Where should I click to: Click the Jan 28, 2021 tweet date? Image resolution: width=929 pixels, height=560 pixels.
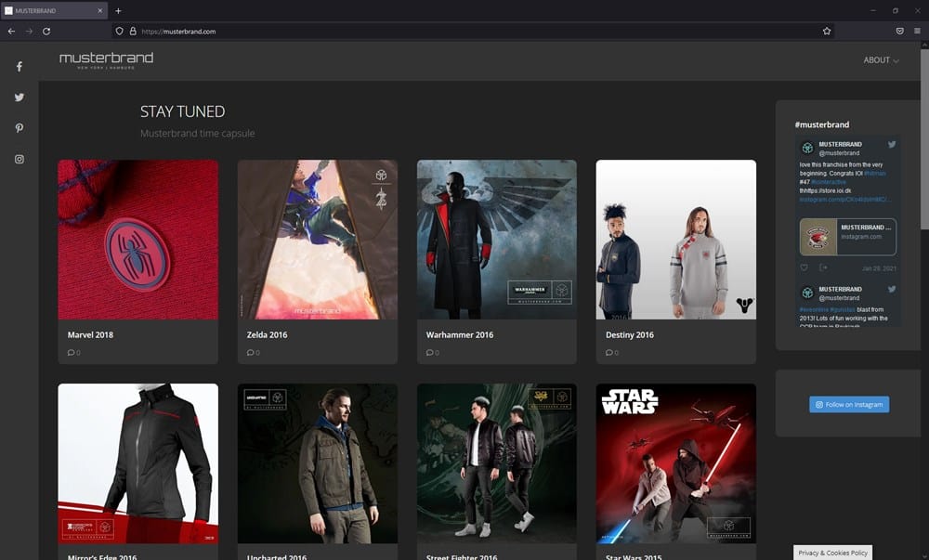pos(879,268)
